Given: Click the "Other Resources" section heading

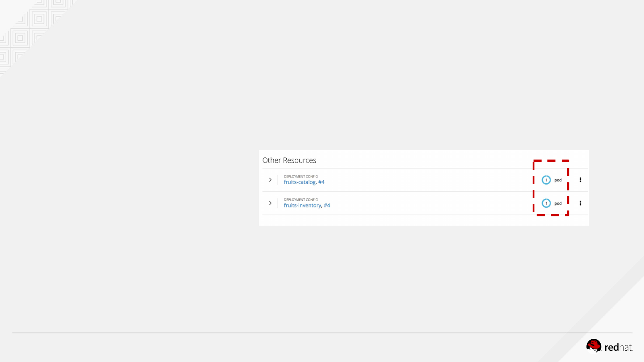Looking at the screenshot, I should 289,160.
